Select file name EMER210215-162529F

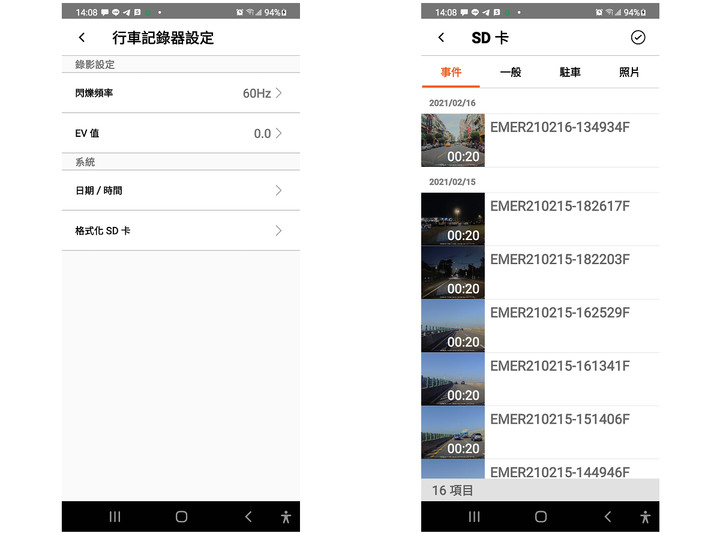coord(560,313)
